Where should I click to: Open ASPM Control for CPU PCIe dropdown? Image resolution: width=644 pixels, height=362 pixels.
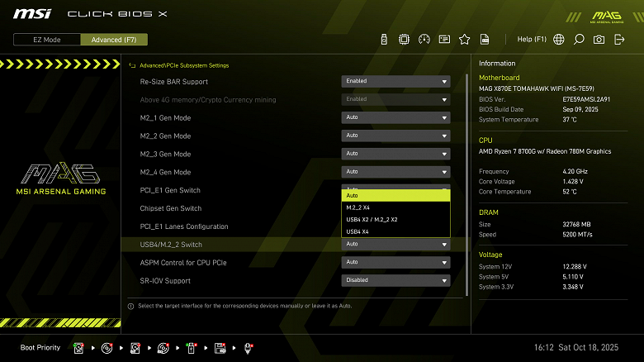(x=395, y=263)
